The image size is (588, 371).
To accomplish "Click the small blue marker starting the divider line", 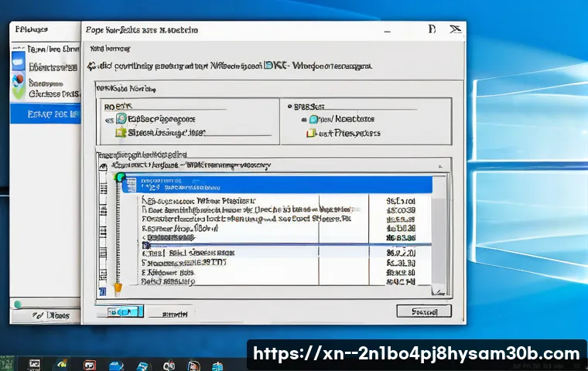I will 146,246.
